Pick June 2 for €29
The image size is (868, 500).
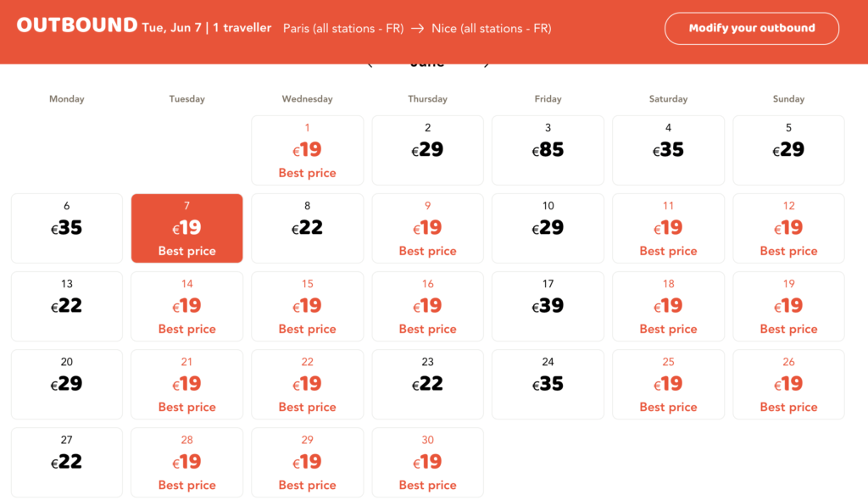point(427,150)
